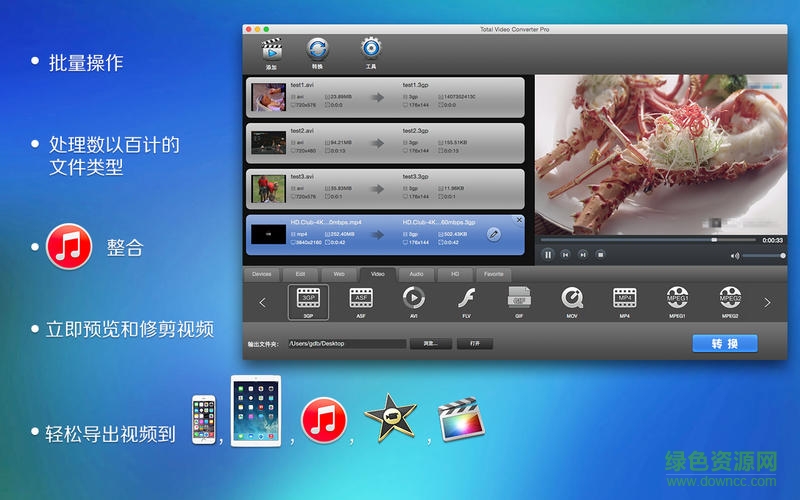This screenshot has width=800, height=500.
Task: Click the 打开 open folder button
Action: click(474, 344)
